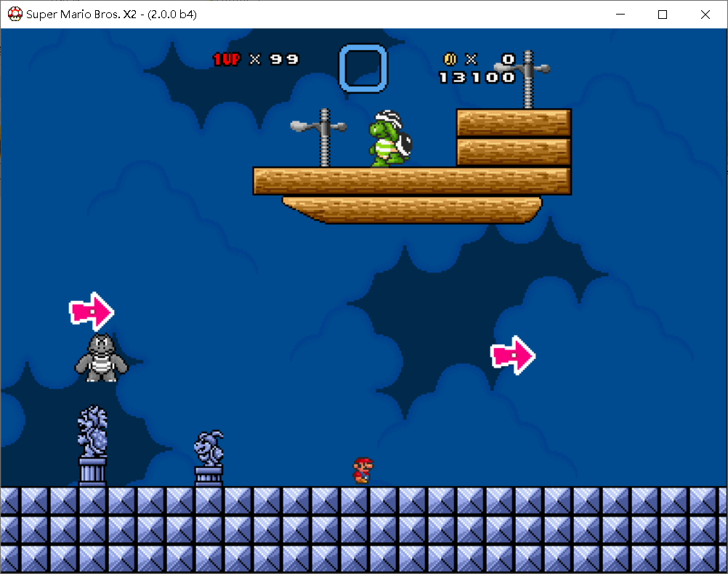Click the short Bowser statue on pedestal
The image size is (728, 574).
click(209, 458)
